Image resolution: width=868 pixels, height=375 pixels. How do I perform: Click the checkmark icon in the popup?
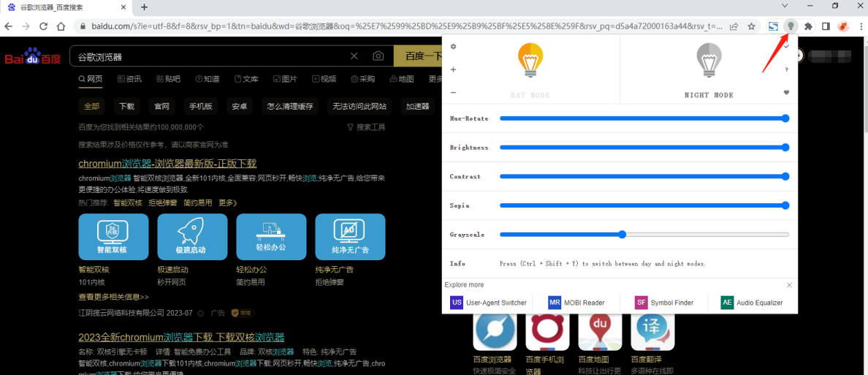coord(786,47)
